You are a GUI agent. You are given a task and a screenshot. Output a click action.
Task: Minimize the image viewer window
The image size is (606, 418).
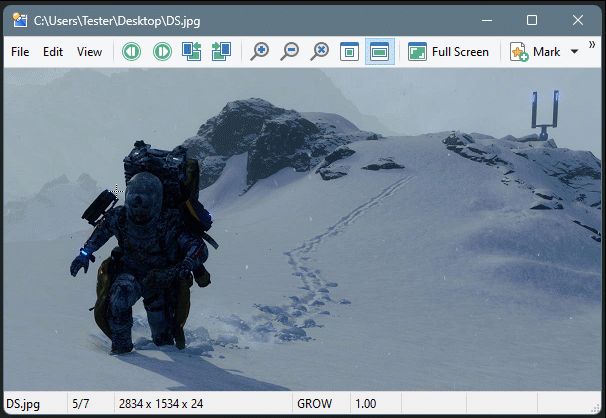click(487, 20)
